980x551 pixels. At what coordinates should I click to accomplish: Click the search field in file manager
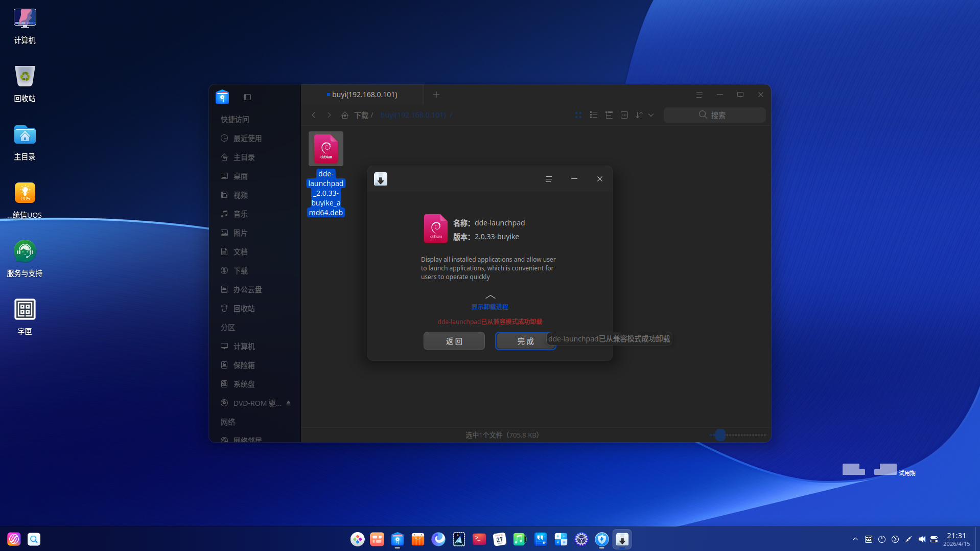(714, 115)
